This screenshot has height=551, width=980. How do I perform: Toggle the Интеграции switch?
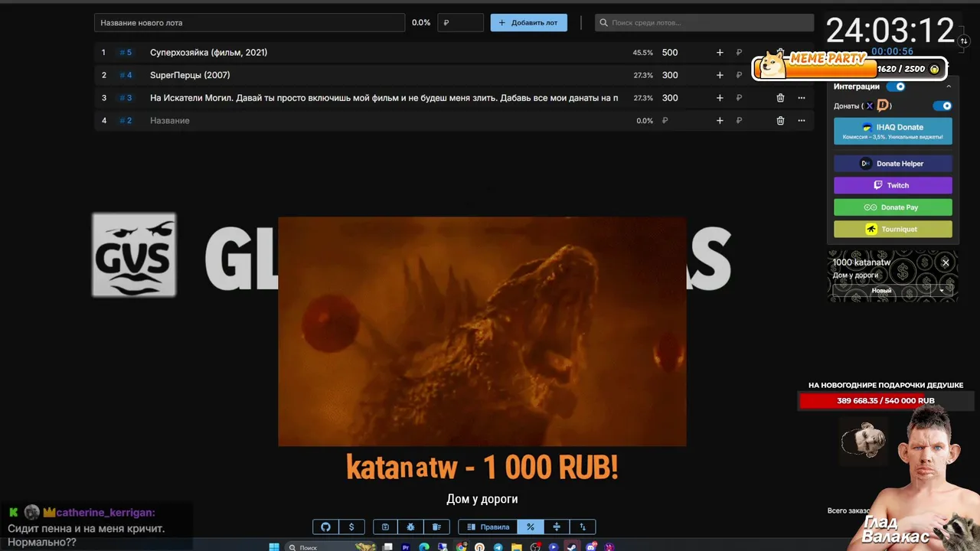[x=896, y=86]
